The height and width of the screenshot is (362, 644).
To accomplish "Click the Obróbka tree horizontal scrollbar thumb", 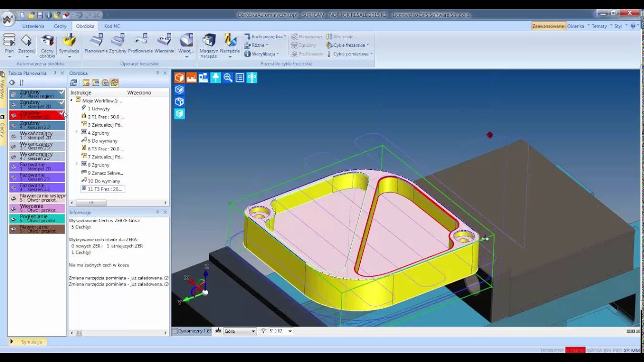I will click(91, 203).
